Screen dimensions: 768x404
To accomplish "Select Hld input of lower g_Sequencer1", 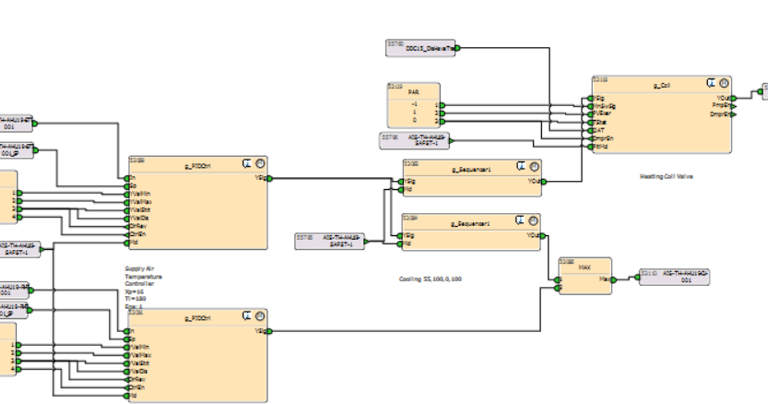I will 400,243.
